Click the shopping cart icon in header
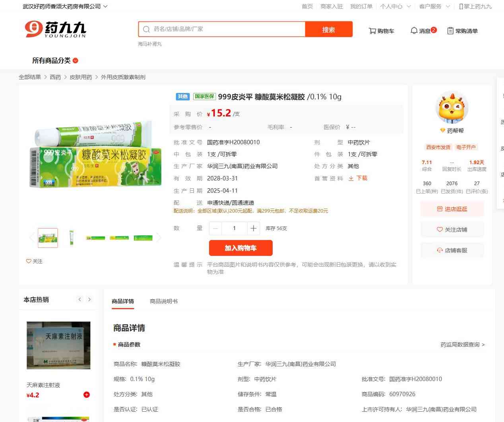 pyautogui.click(x=372, y=31)
